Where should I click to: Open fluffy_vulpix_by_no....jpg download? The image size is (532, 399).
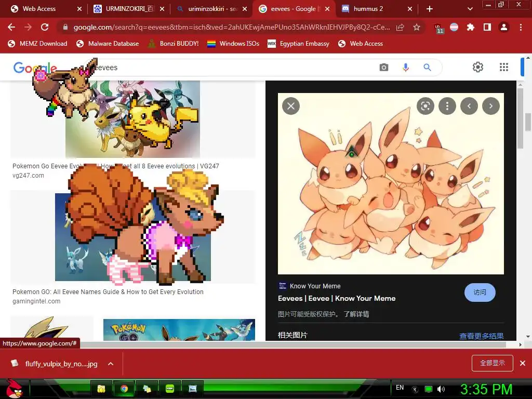[55, 364]
